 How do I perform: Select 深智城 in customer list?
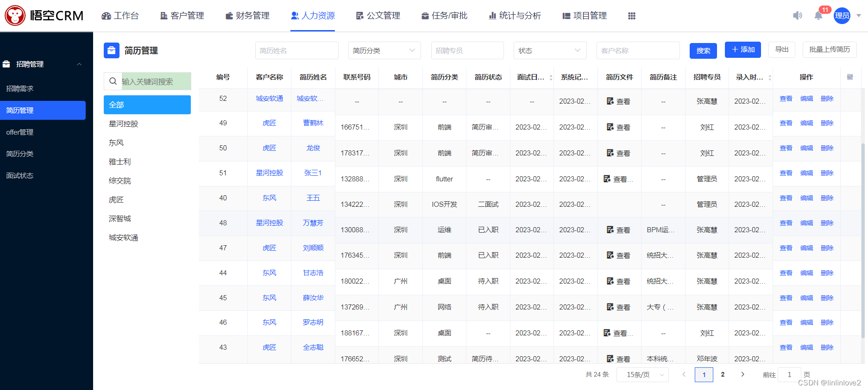147,219
